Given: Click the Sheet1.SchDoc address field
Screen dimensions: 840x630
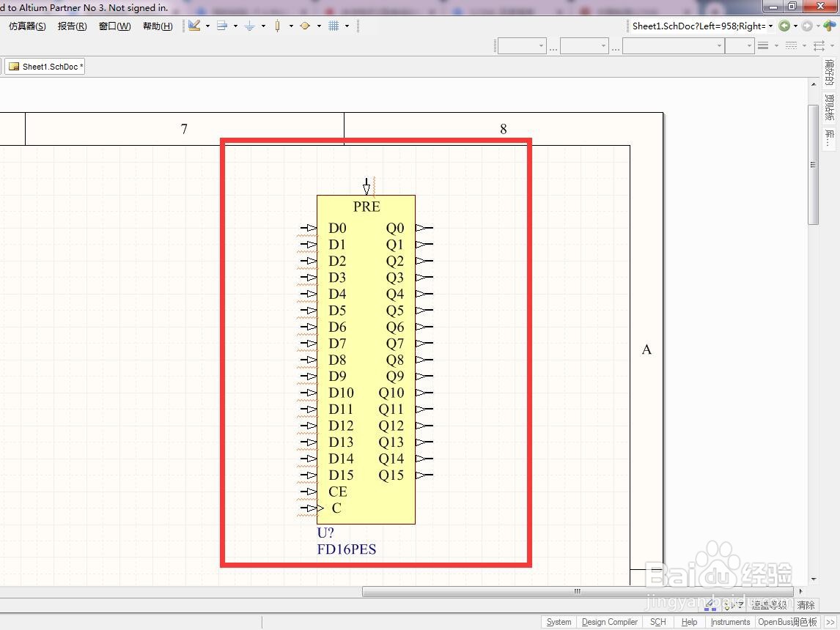Looking at the screenshot, I should pyautogui.click(x=698, y=26).
